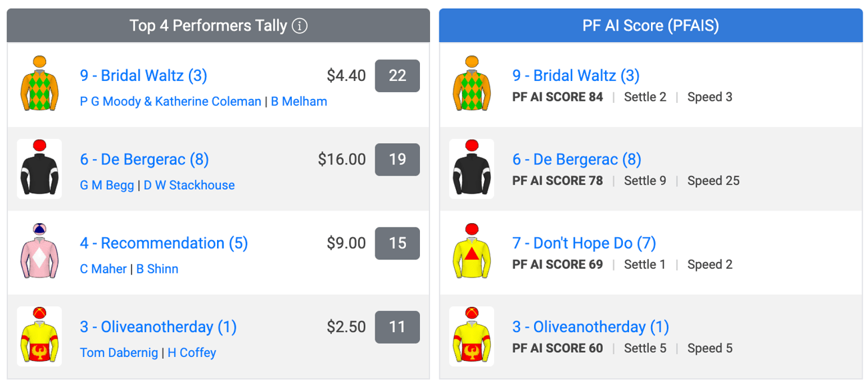Screen dimensions: 868x389
Task: Click the PF AI Score (PFAIS) header
Action: coord(651,26)
